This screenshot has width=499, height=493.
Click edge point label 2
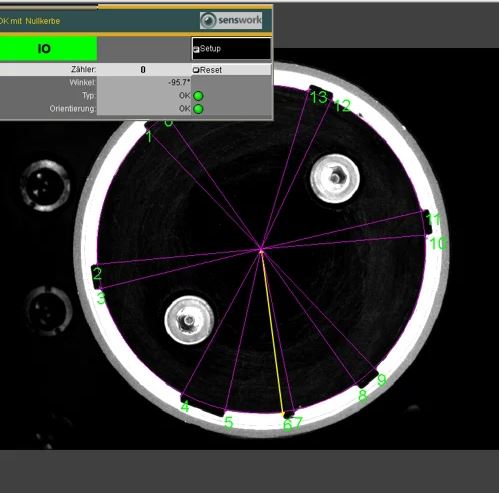tap(97, 274)
